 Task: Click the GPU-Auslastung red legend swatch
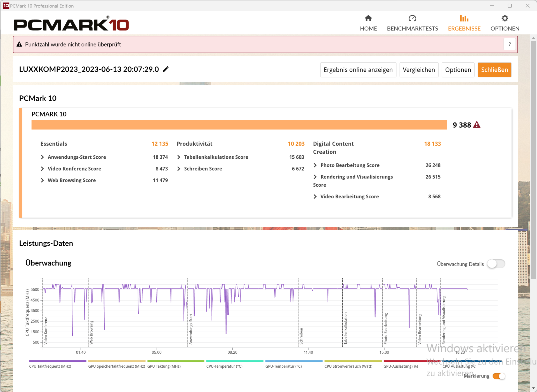[x=412, y=361]
